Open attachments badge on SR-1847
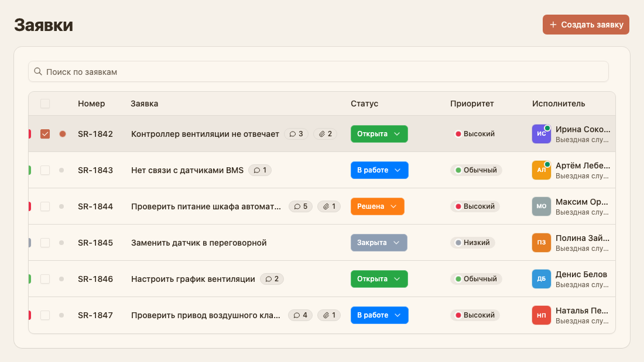 (x=329, y=315)
